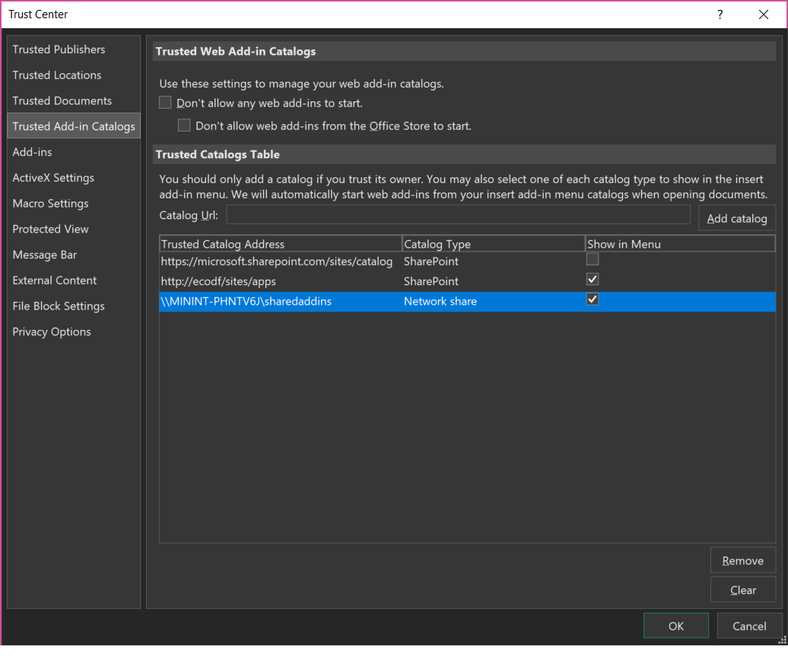Disable Show in Menu for ecodf/sites/apps
Image resolution: width=788 pixels, height=672 pixels.
pos(592,279)
